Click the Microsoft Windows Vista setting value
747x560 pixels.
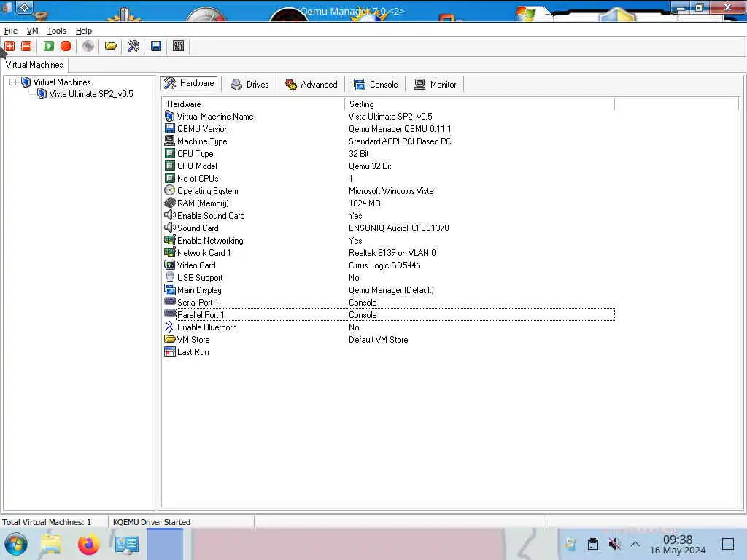coord(391,191)
